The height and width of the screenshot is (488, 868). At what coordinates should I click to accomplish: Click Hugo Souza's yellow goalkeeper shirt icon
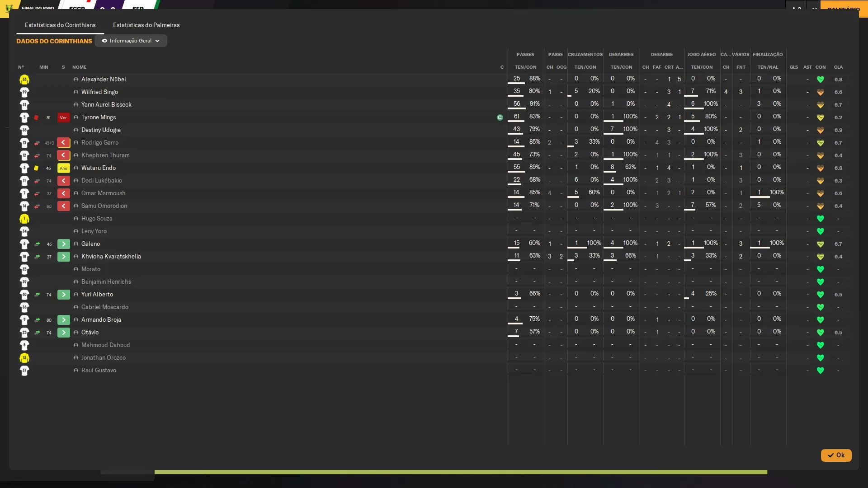[x=24, y=219]
